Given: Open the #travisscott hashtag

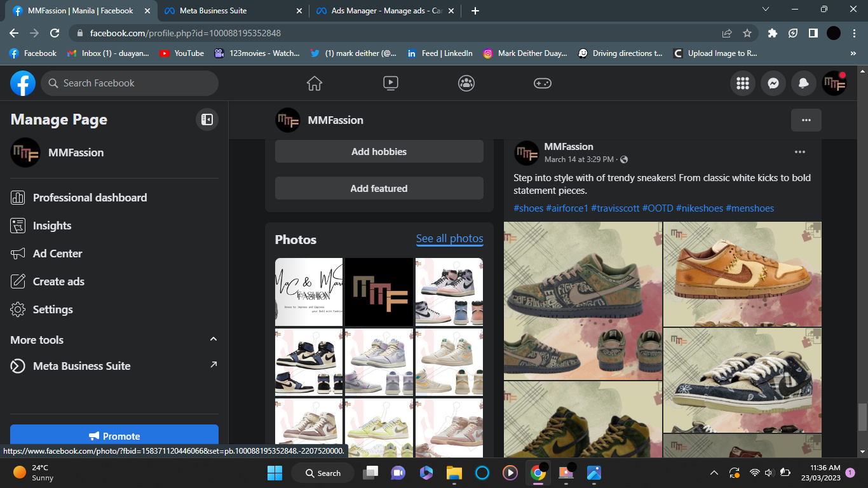Looking at the screenshot, I should [615, 208].
